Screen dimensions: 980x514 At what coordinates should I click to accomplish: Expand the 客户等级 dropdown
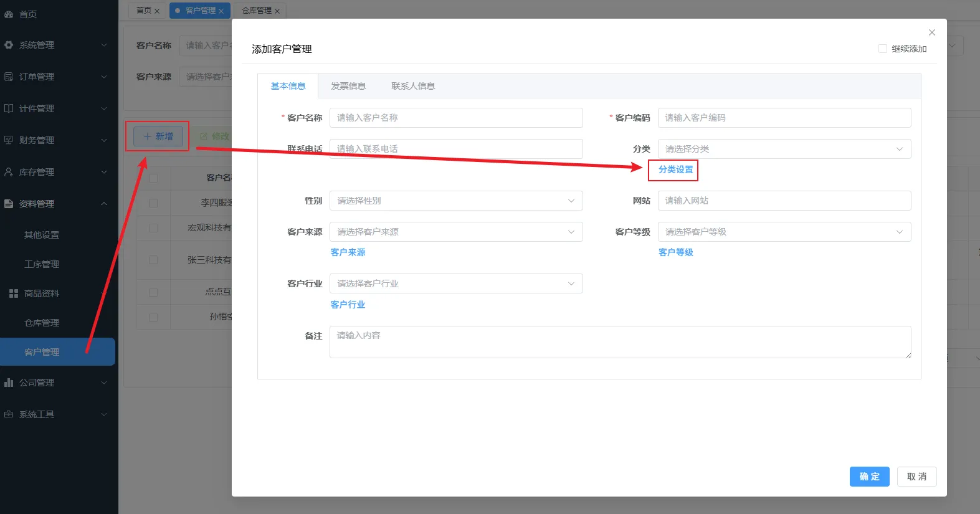[784, 232]
